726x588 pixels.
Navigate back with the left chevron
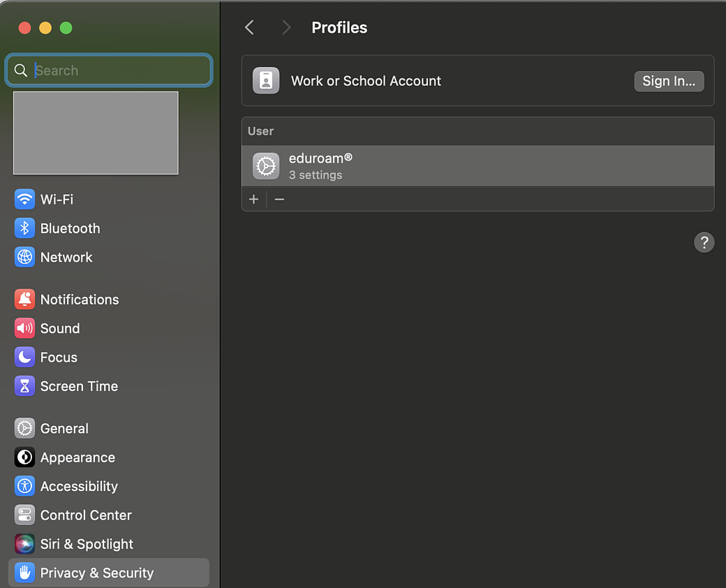[x=249, y=27]
